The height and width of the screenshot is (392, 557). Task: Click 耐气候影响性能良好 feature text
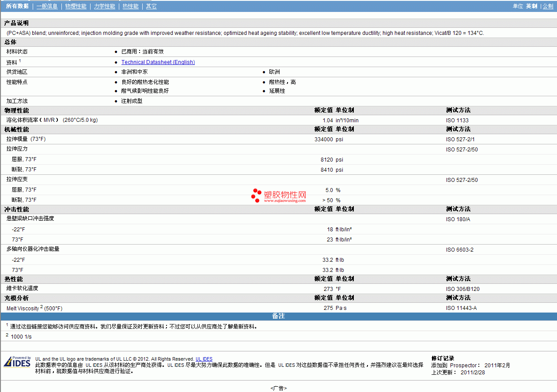tap(145, 91)
